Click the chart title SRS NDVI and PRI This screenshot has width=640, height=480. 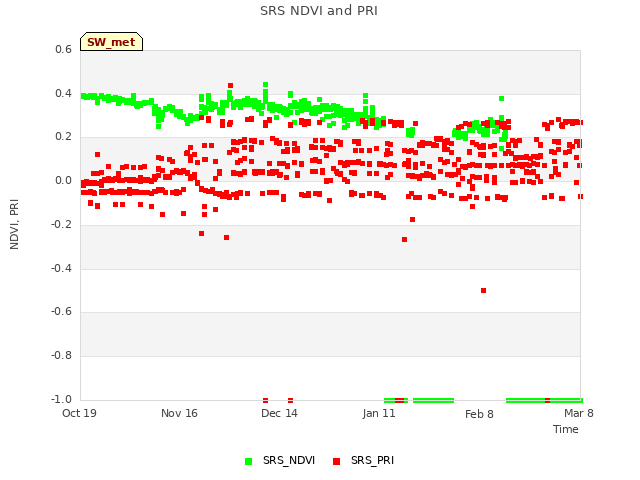click(x=319, y=11)
